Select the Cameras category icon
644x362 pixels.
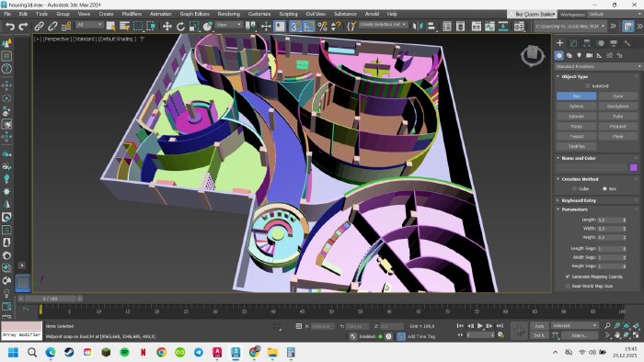click(x=590, y=55)
